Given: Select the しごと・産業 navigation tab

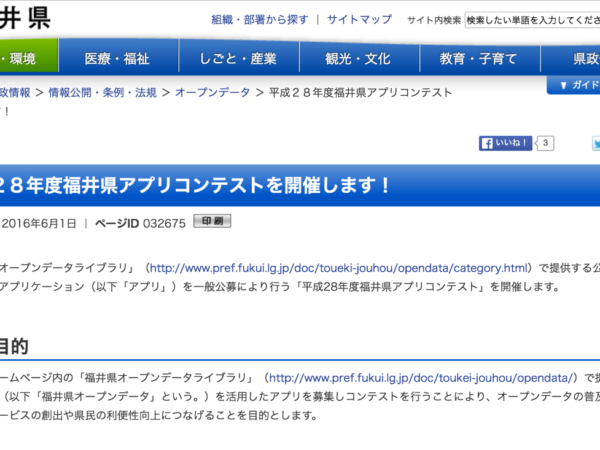Looking at the screenshot, I should [x=239, y=58].
